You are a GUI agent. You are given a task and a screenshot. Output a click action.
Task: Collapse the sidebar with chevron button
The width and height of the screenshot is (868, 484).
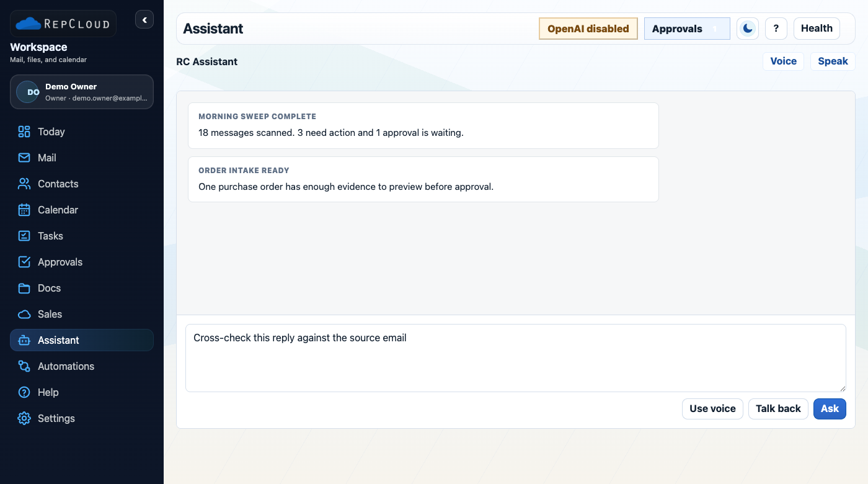click(x=144, y=20)
